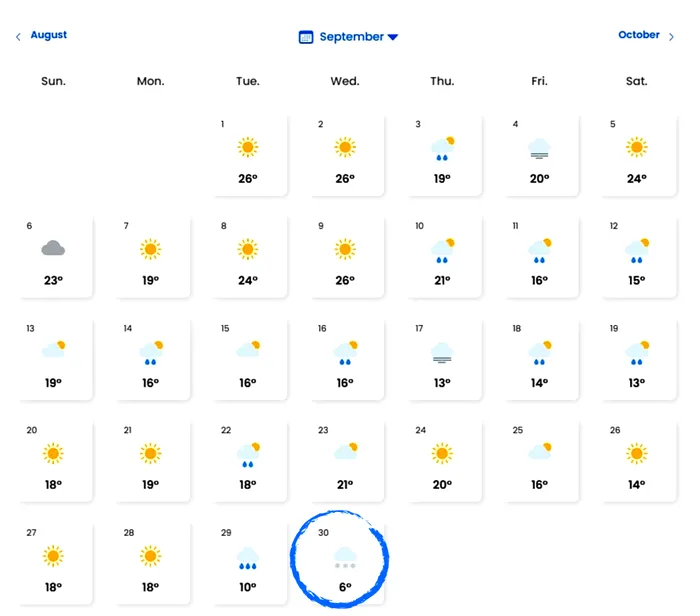Click the right chevron after October
Image resolution: width=700 pixels, height=616 pixels.
(x=671, y=37)
